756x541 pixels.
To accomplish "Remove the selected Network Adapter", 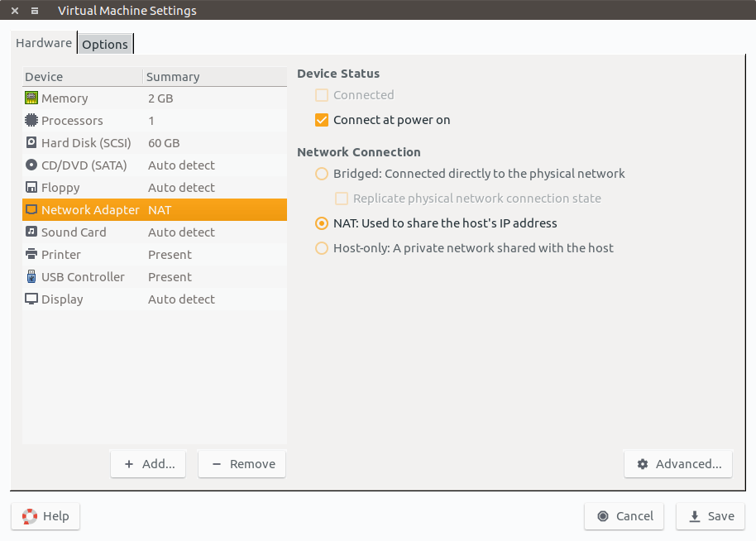I will point(242,464).
